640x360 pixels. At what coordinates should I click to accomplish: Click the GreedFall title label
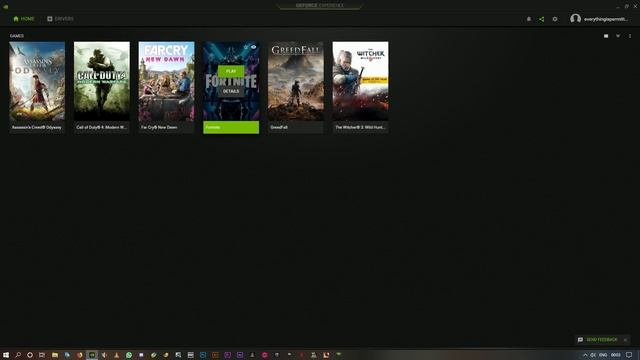coord(296,127)
